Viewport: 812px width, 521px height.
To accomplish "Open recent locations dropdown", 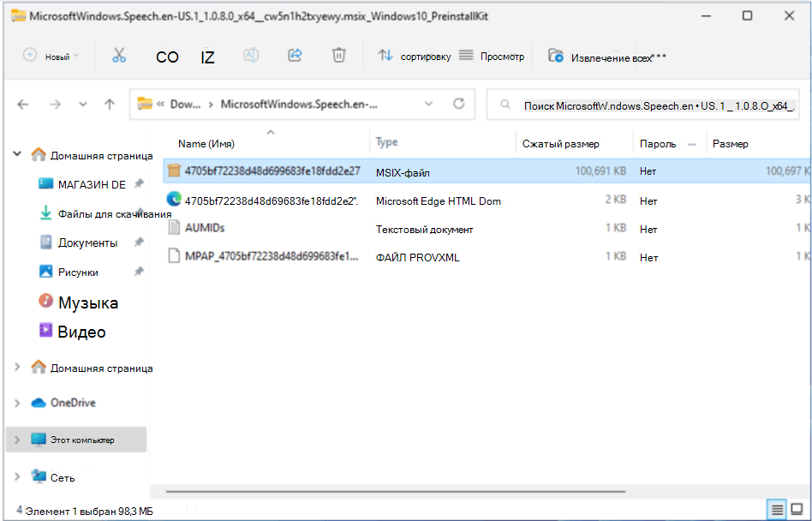I will tap(83, 105).
